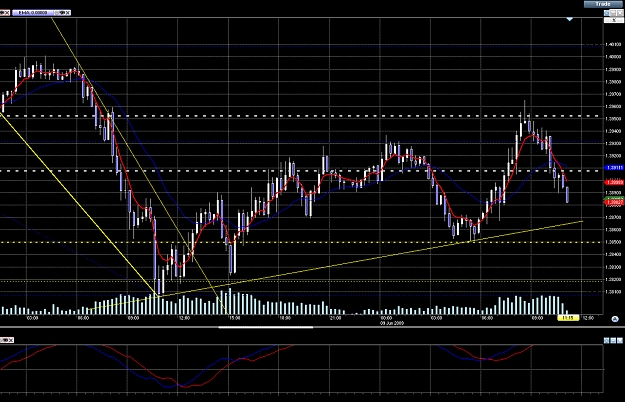Close the oscillator indicator chip with its X
Image resolution: width=625 pixels, height=402 pixels.
[11, 340]
